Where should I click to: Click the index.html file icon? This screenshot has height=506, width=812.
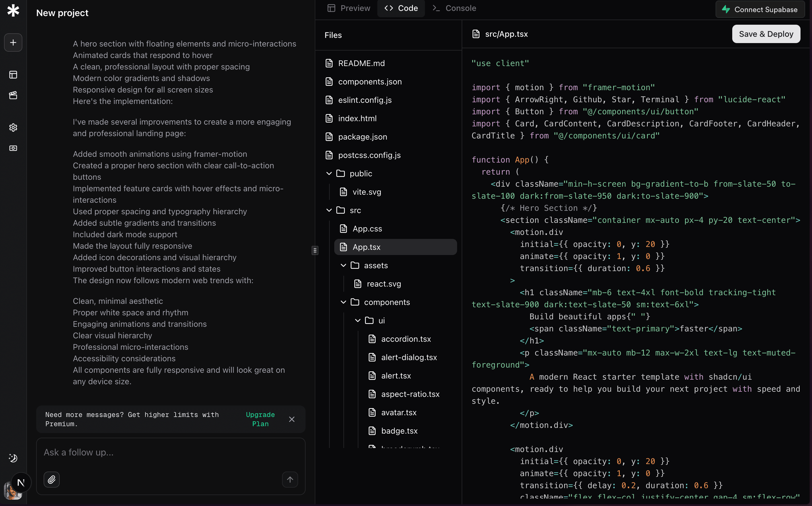pos(329,119)
